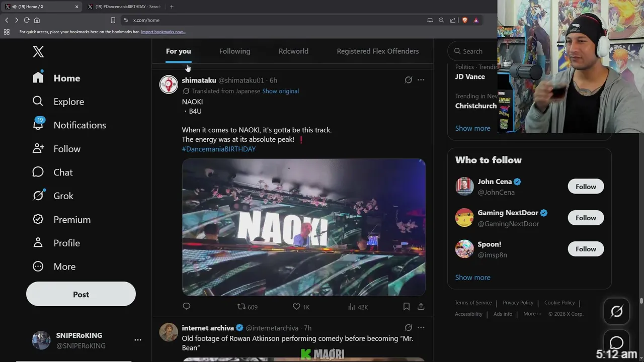Share the shimataku post

click(421, 306)
